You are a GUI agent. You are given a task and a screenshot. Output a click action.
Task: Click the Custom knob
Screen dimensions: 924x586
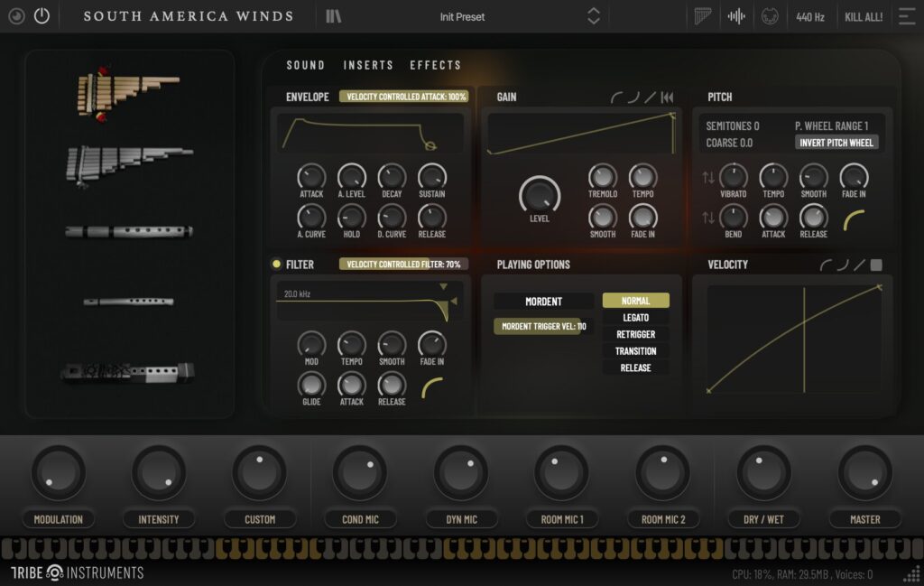pos(259,473)
